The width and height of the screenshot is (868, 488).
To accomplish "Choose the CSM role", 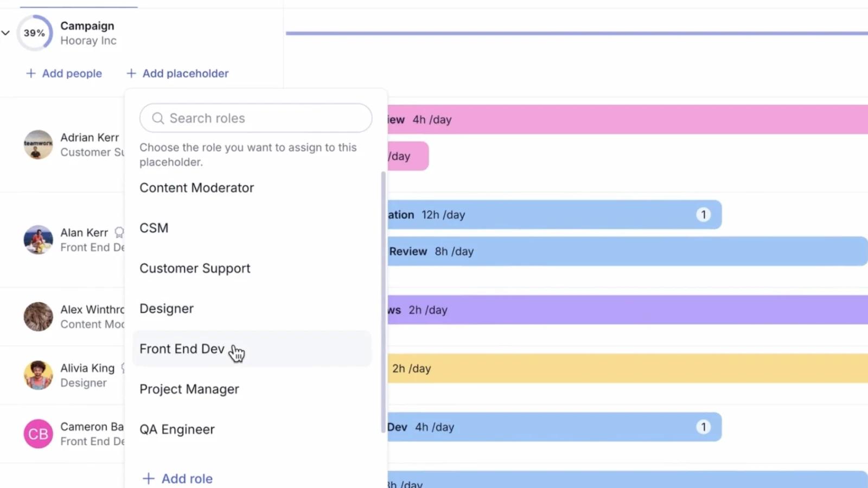I will [x=252, y=228].
